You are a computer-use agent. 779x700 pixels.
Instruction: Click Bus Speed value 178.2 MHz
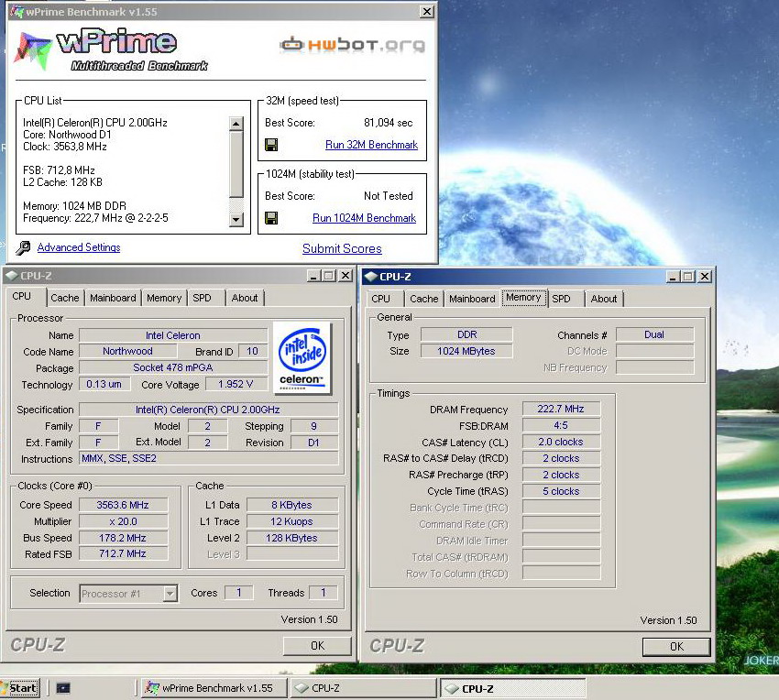coord(123,538)
